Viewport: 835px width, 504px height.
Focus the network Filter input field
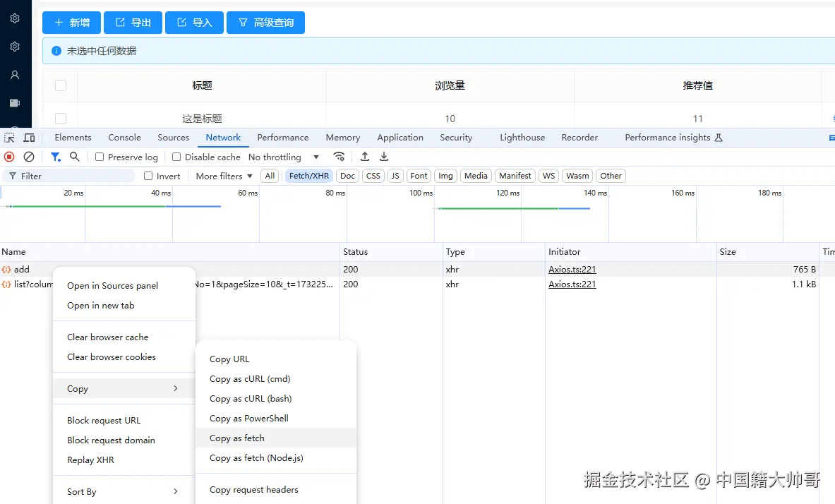[68, 176]
